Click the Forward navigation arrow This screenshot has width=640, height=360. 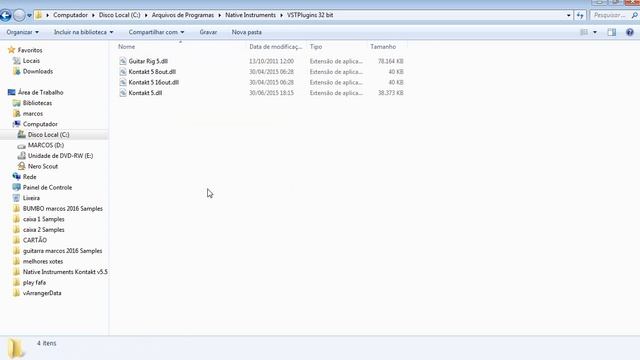(19, 16)
